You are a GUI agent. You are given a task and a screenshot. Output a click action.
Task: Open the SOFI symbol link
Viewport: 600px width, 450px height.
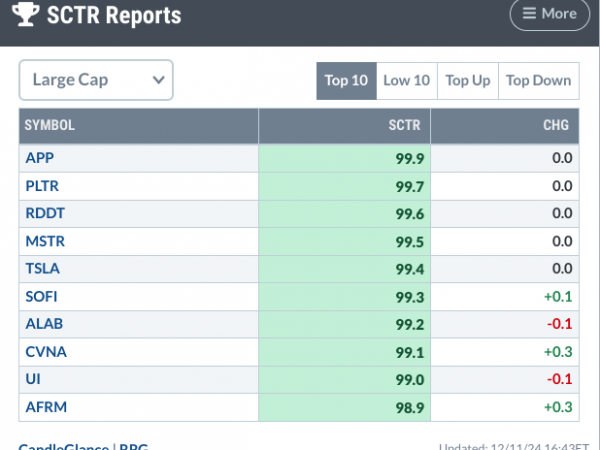tap(41, 297)
